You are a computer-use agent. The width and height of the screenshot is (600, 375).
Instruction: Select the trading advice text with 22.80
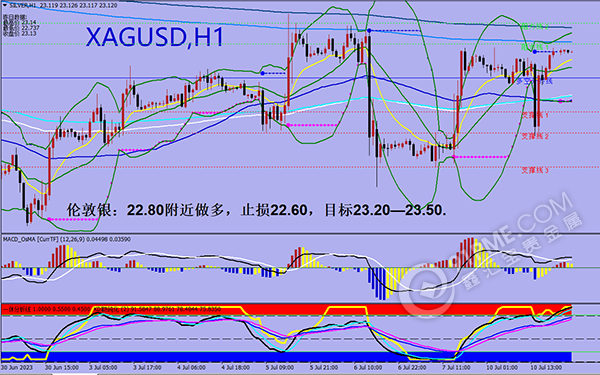(256, 210)
